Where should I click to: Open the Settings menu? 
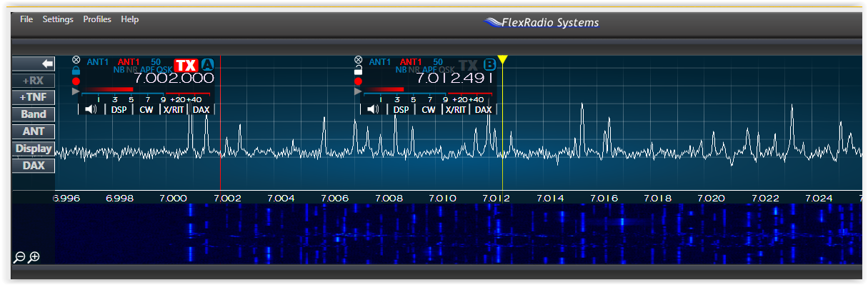click(x=58, y=19)
